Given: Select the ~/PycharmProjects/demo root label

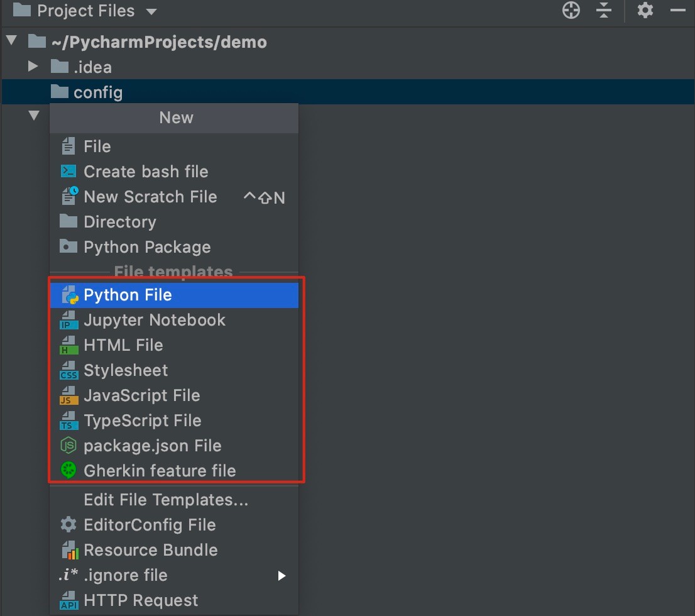Looking at the screenshot, I should (x=159, y=41).
